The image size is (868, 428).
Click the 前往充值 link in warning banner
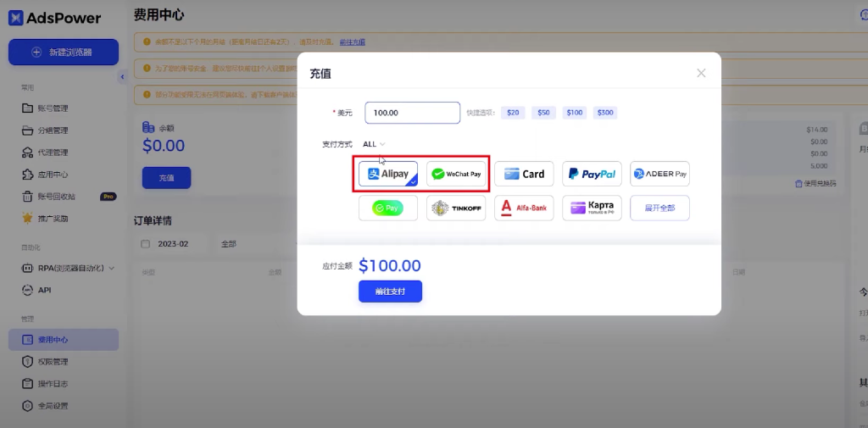click(x=352, y=42)
